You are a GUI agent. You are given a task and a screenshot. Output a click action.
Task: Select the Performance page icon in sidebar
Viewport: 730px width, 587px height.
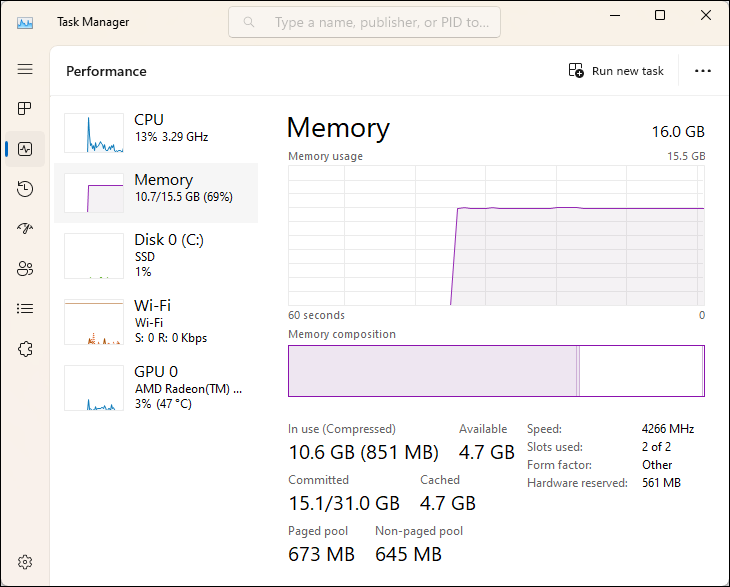point(25,149)
